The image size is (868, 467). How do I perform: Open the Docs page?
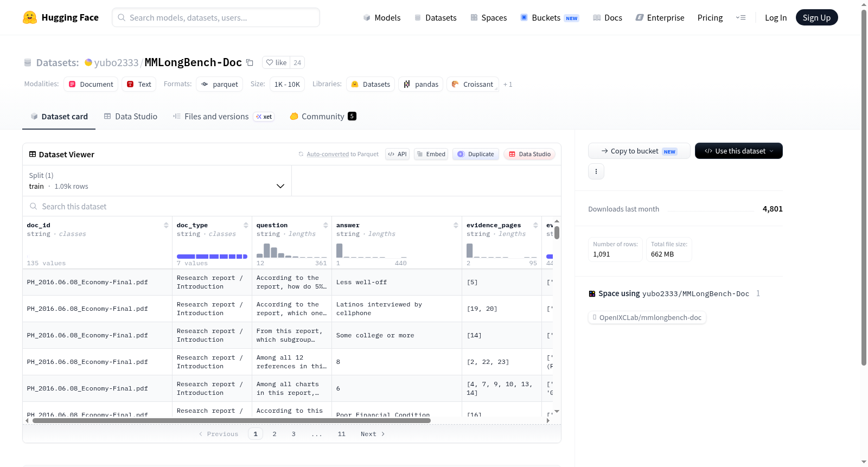point(607,17)
